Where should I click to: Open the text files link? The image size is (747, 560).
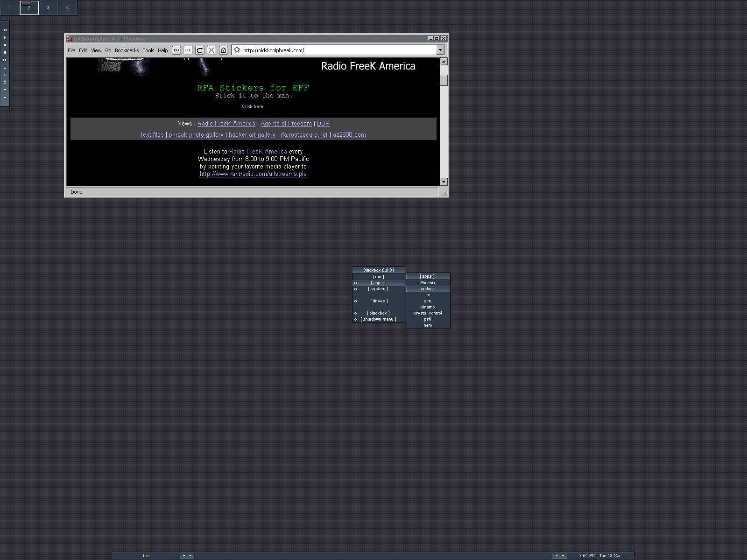tap(152, 134)
